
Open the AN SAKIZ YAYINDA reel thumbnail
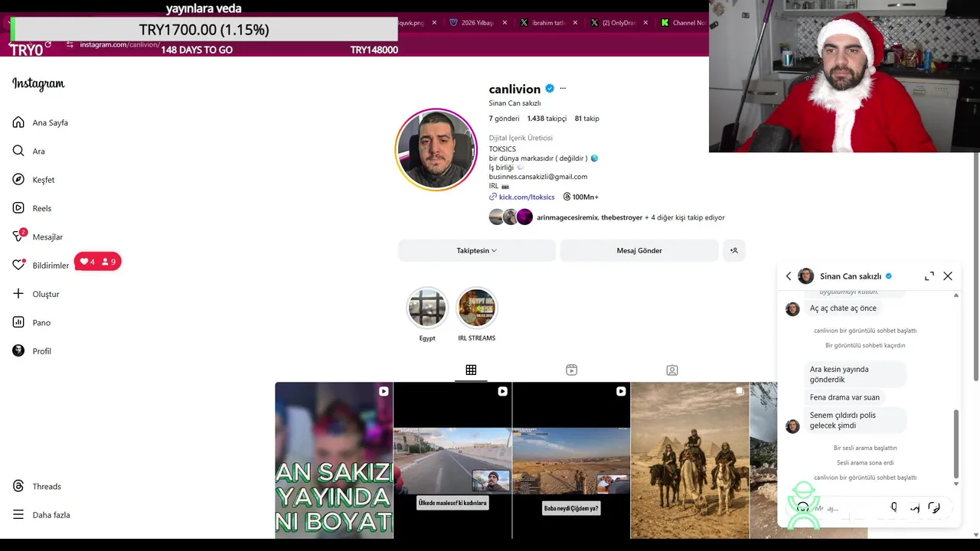334,460
